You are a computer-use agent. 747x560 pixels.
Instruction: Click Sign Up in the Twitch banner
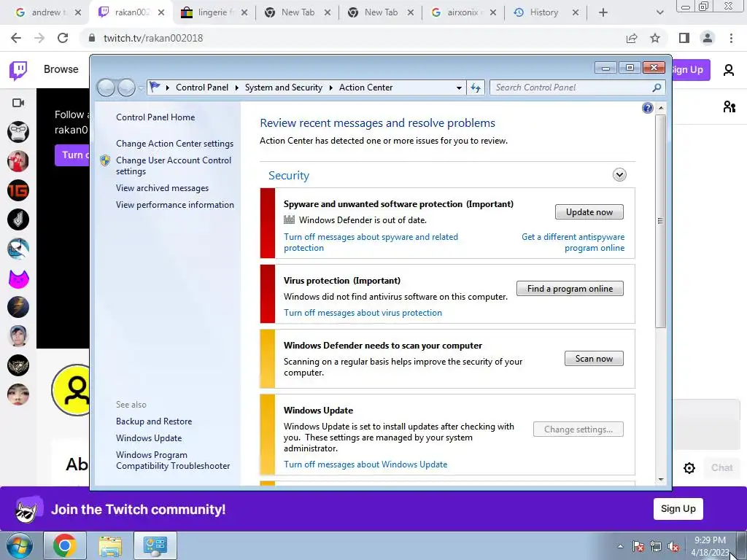point(678,508)
